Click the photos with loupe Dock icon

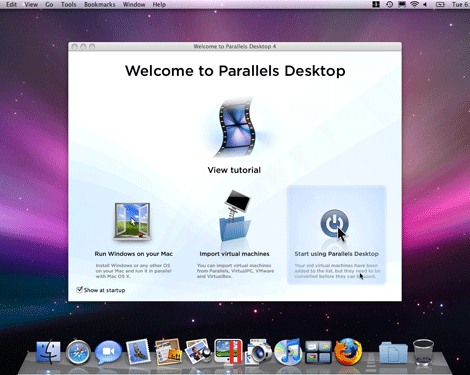(198, 351)
